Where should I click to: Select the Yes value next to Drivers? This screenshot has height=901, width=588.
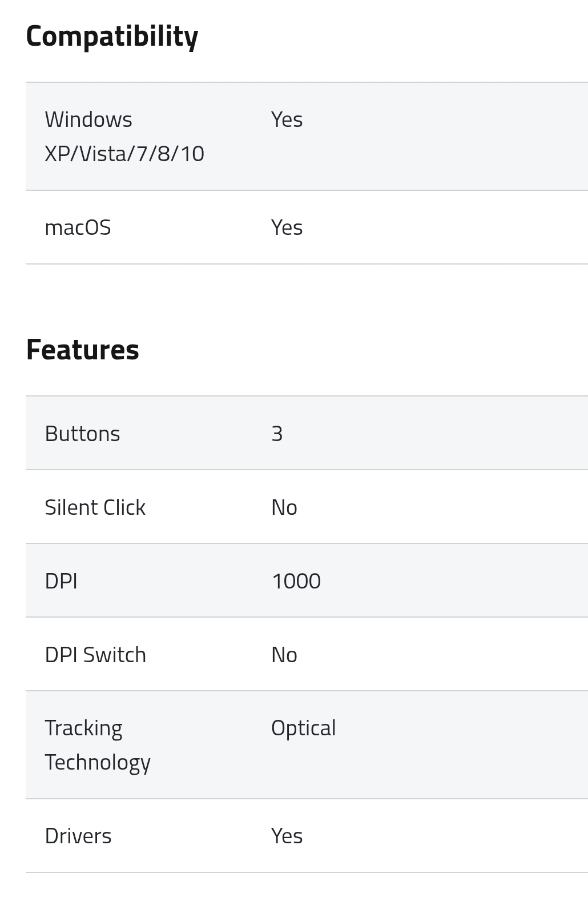[287, 836]
